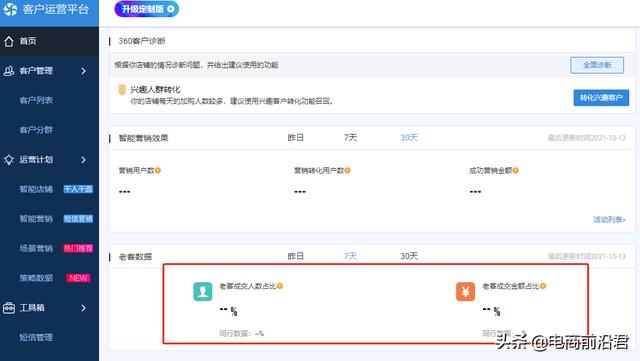Viewport: 640px width, 361px height.
Task: Click the 客户管理 person icon
Action: pos(9,71)
